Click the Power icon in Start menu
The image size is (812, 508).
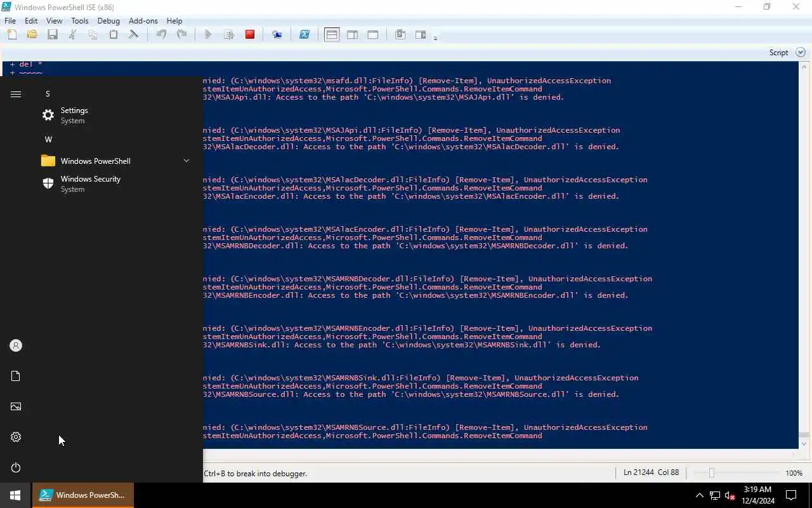(x=16, y=467)
